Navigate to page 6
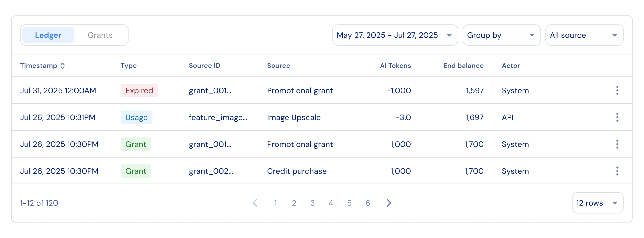The height and width of the screenshot is (238, 644). pos(368,203)
